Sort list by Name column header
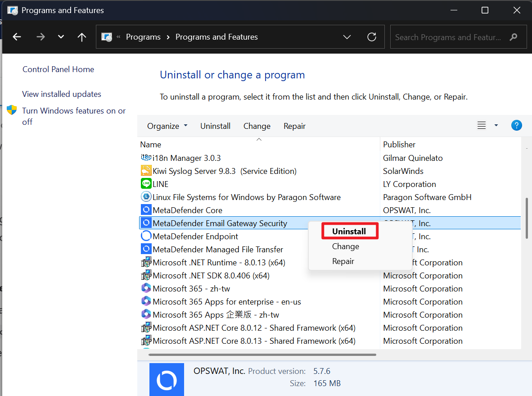 [x=151, y=144]
